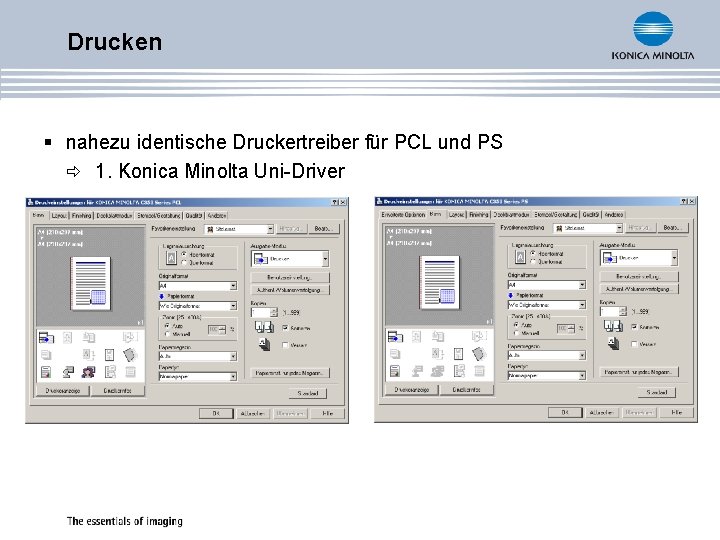Switch to Finishing tab in PCL window
The width and height of the screenshot is (720, 540).
point(82,215)
